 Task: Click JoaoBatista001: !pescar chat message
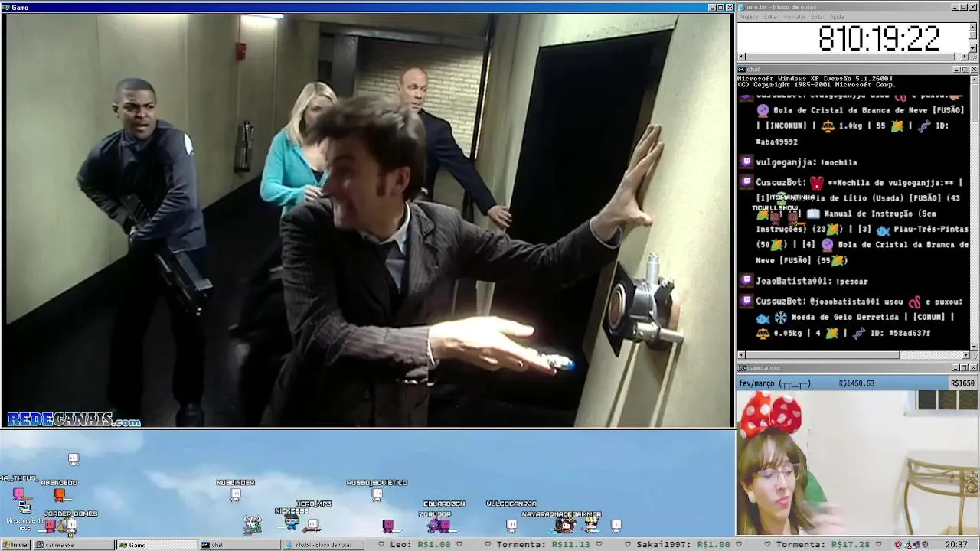812,281
